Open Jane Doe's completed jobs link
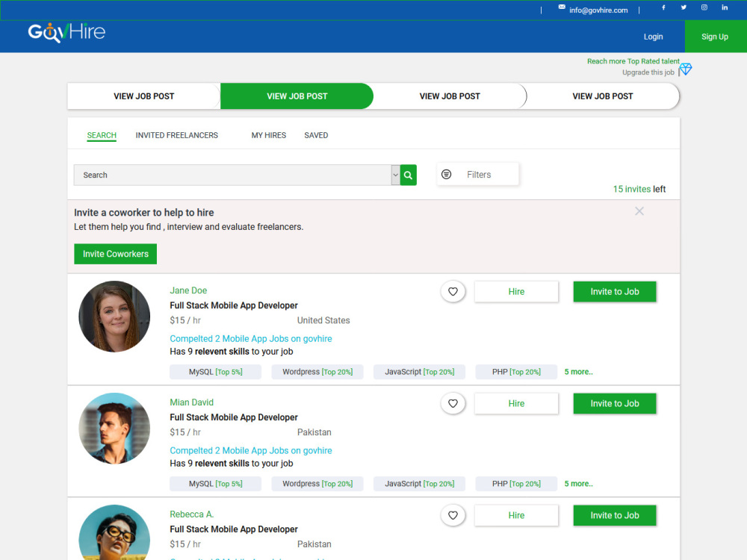Image resolution: width=747 pixels, height=560 pixels. [250, 338]
